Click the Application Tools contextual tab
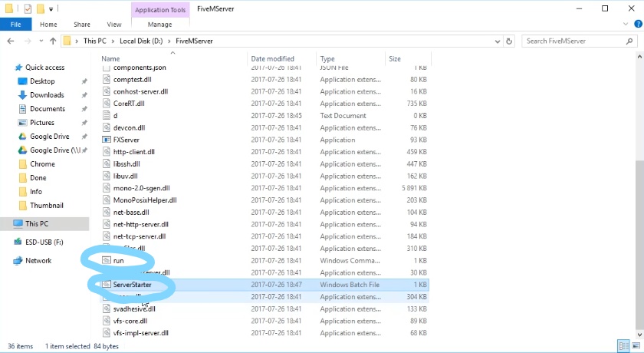 pos(160,10)
